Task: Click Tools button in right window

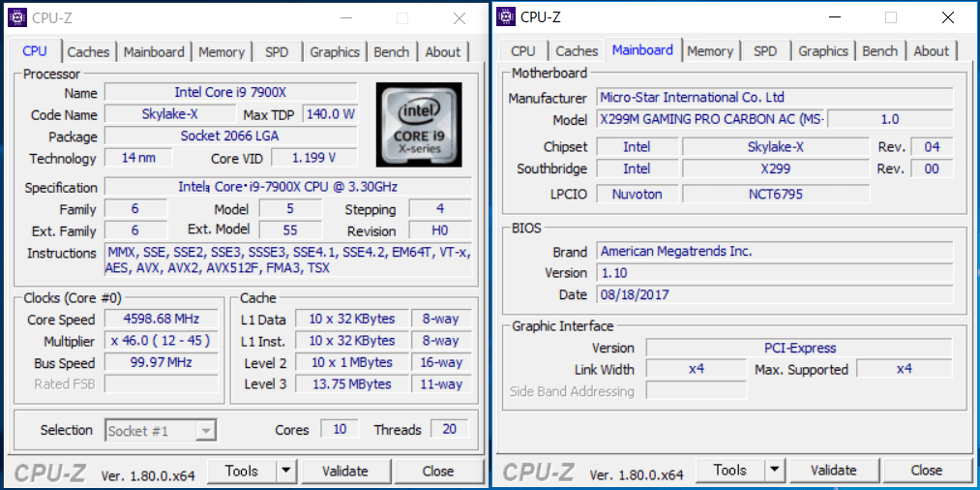Action: point(730,470)
